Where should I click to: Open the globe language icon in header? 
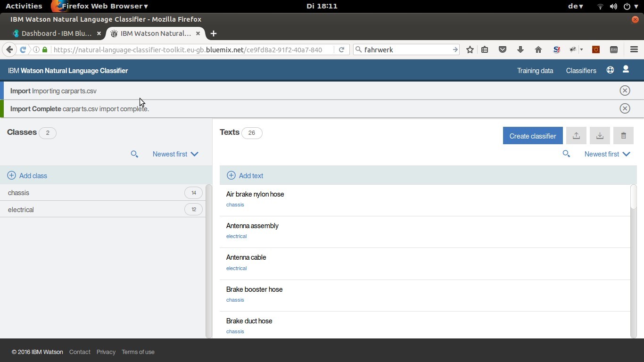pos(610,70)
